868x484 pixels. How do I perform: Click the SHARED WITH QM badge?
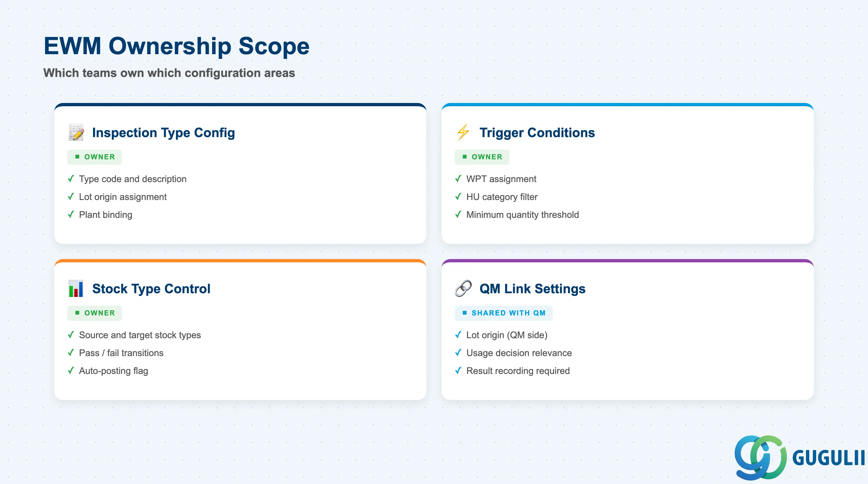coord(503,313)
